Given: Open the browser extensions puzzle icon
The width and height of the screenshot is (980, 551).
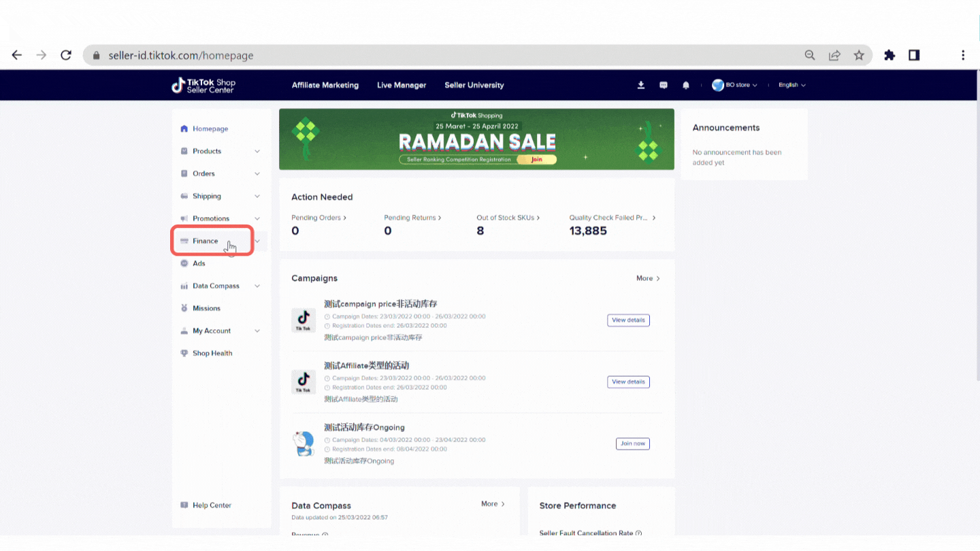Looking at the screenshot, I should 889,55.
